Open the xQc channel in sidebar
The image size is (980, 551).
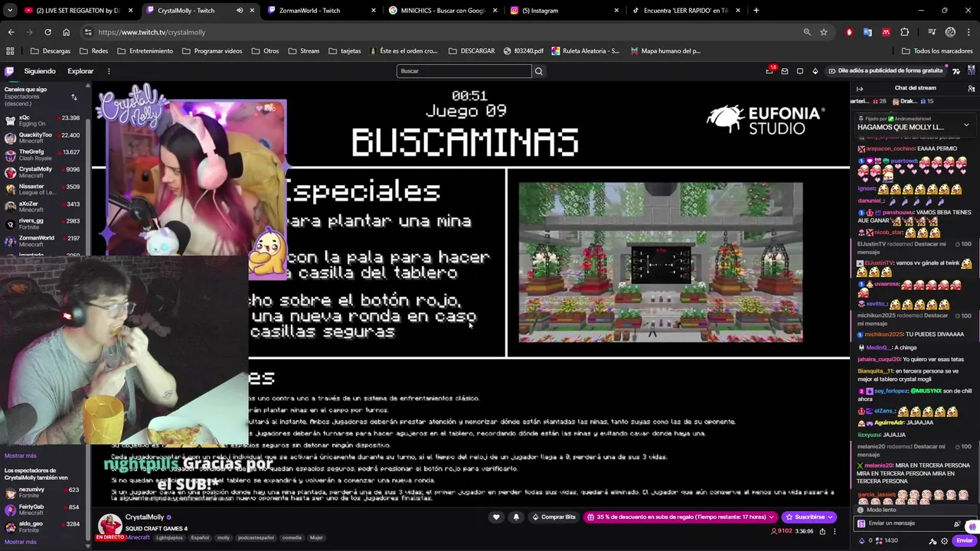click(42, 120)
